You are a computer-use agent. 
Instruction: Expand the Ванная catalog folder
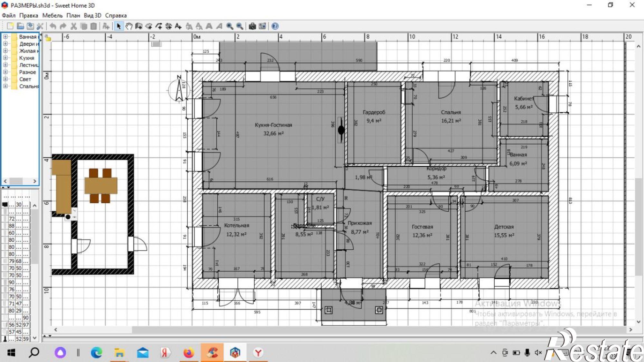point(5,37)
